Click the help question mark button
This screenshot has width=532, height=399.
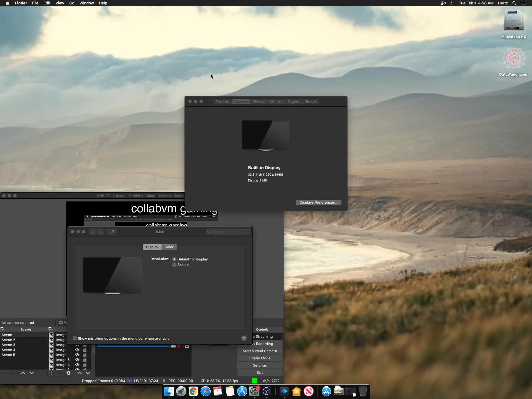tap(244, 338)
